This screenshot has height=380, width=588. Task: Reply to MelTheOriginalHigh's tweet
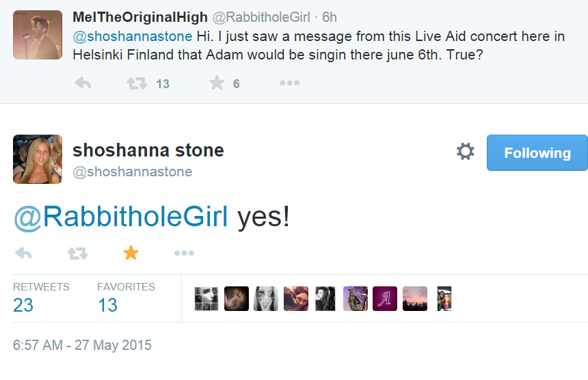[83, 83]
